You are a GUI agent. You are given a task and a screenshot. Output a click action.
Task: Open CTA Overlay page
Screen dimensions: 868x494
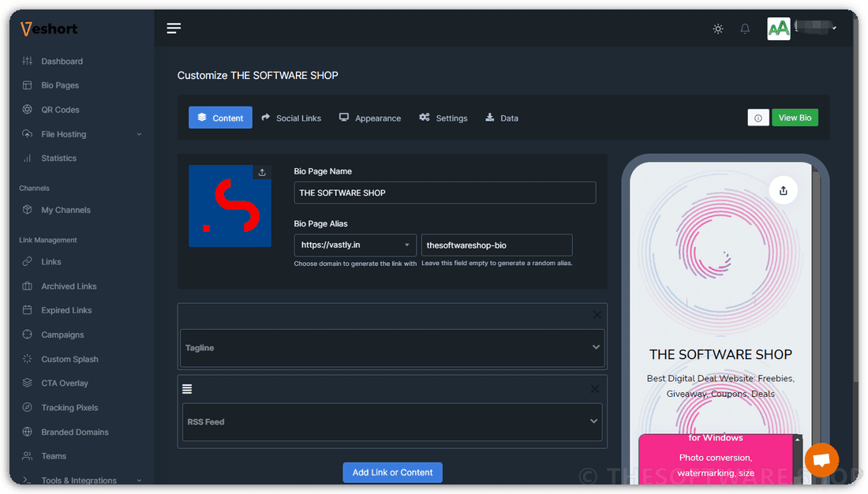[64, 384]
